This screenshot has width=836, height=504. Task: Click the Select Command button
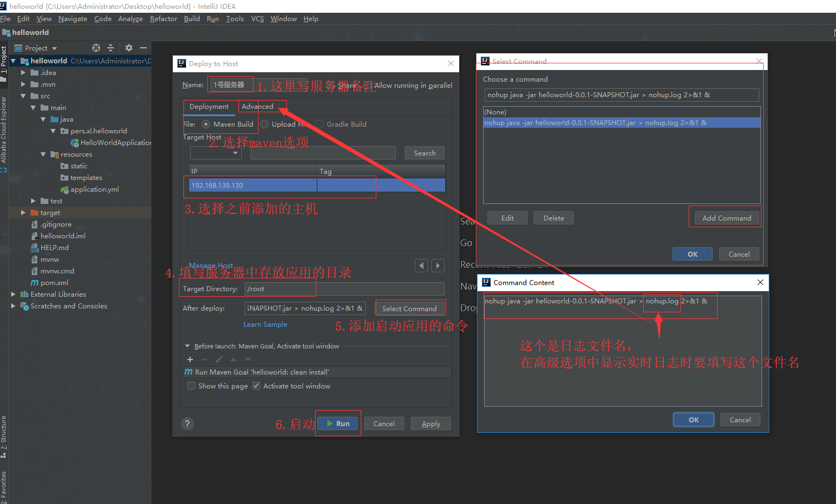pos(410,308)
